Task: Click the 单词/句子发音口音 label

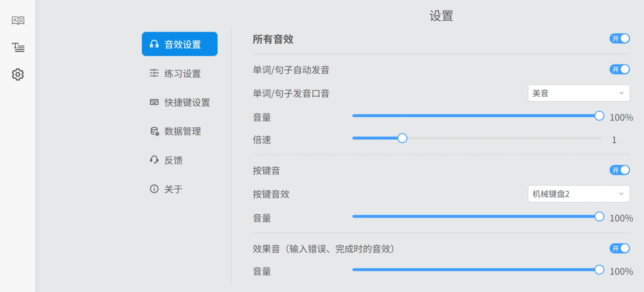Action: [291, 93]
